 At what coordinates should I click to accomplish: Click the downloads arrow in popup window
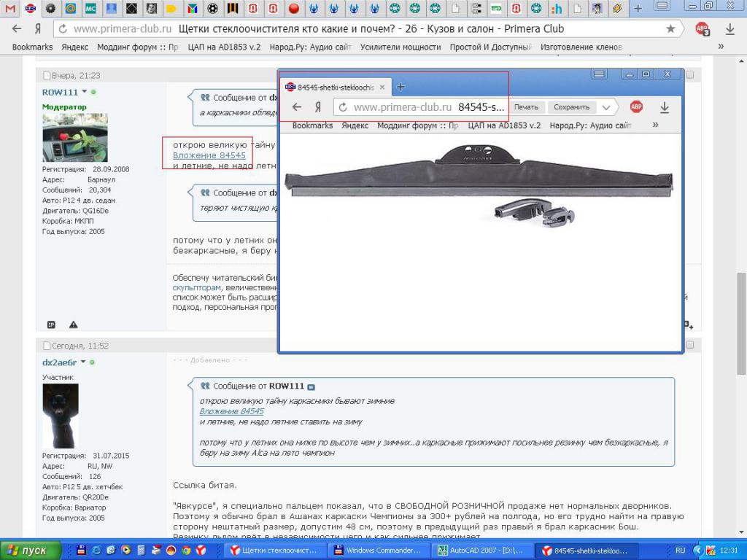tap(664, 107)
